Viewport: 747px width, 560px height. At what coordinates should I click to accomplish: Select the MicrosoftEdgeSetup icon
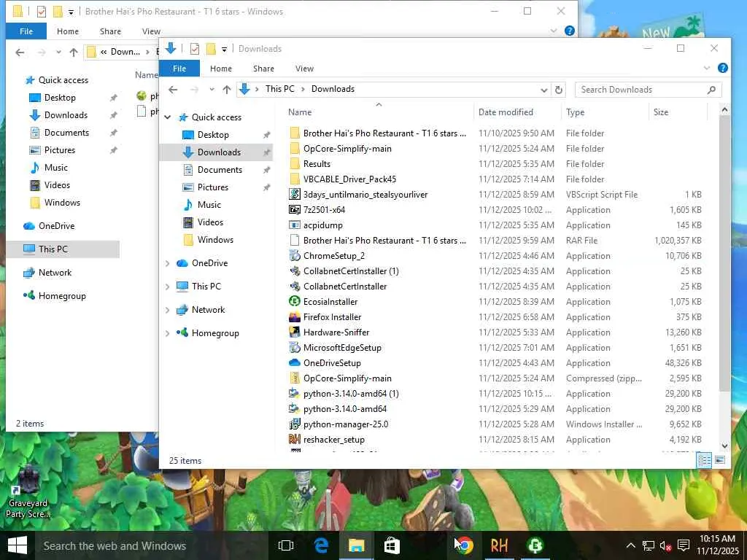[295, 348]
